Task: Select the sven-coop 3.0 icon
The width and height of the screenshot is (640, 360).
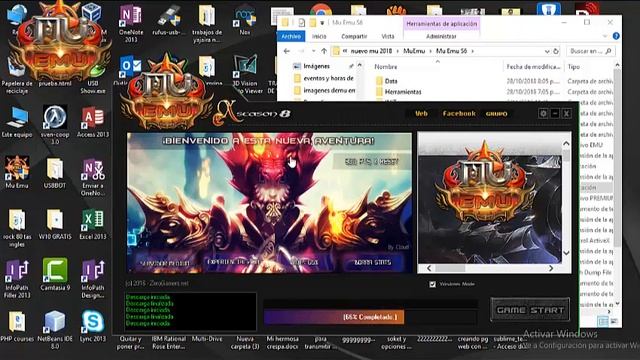Action: [55, 125]
